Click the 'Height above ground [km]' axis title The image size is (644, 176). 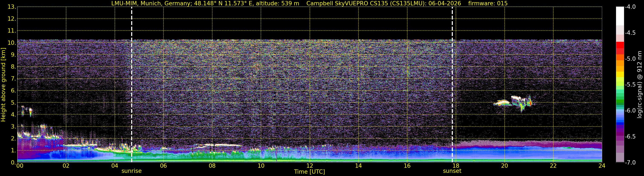click(3, 85)
